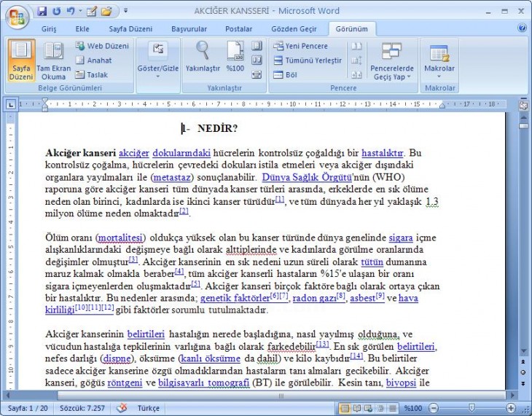Open the Yakınlaştır zoom dialog (magnifier)
The width and height of the screenshot is (532, 416).
[x=203, y=57]
